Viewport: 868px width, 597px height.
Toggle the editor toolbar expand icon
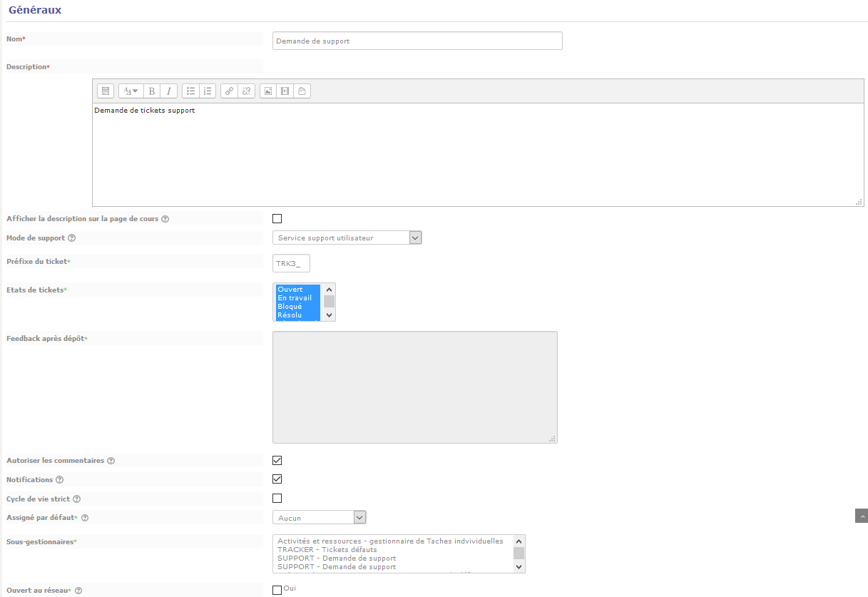click(x=106, y=91)
